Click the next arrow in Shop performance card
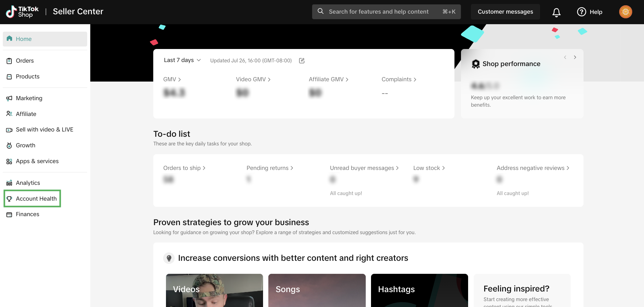This screenshot has height=307, width=644. [x=575, y=57]
